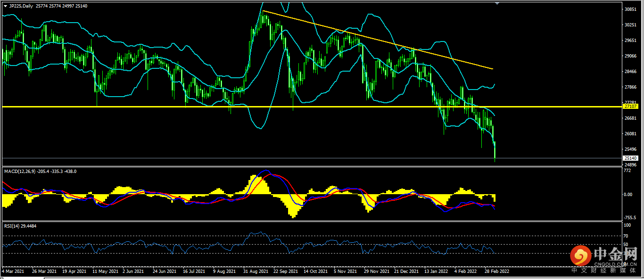
Task: Open the JP225 chart dropdown triangle
Action: tap(5, 6)
